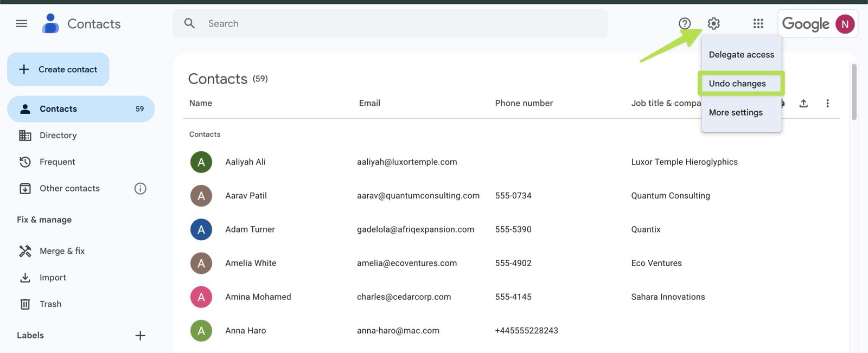This screenshot has height=353, width=868.
Task: Click Eco Ventures company text
Action: (x=656, y=263)
